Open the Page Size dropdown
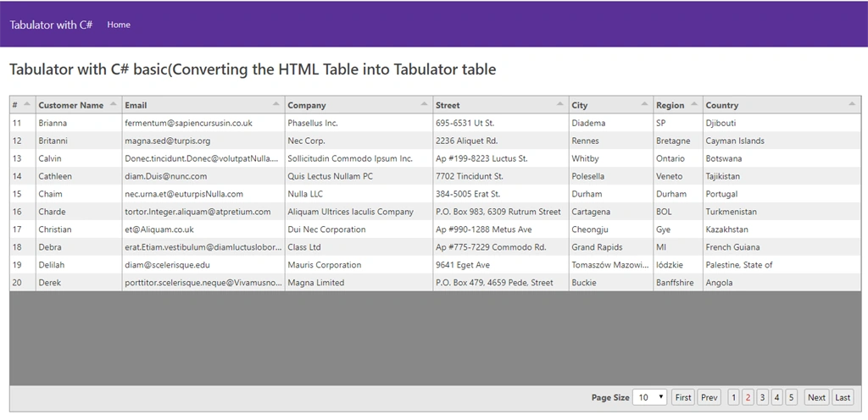Screen dimensions: 868x420 click(649, 397)
